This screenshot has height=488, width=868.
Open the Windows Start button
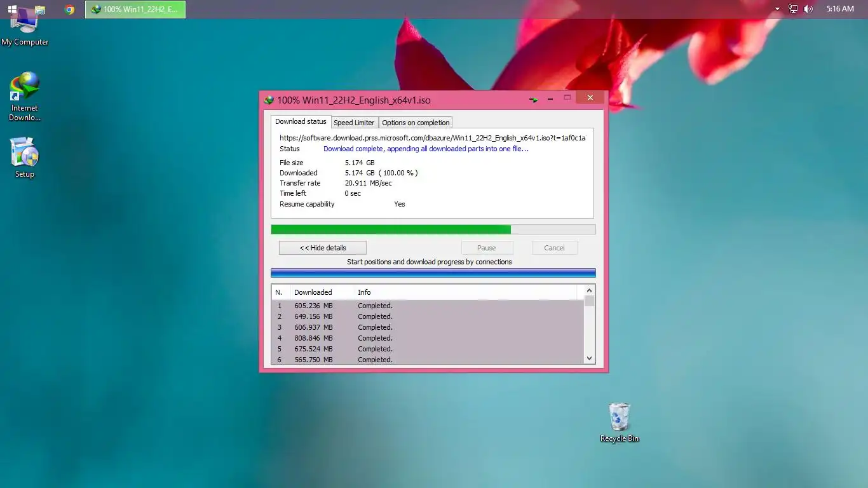coord(13,10)
